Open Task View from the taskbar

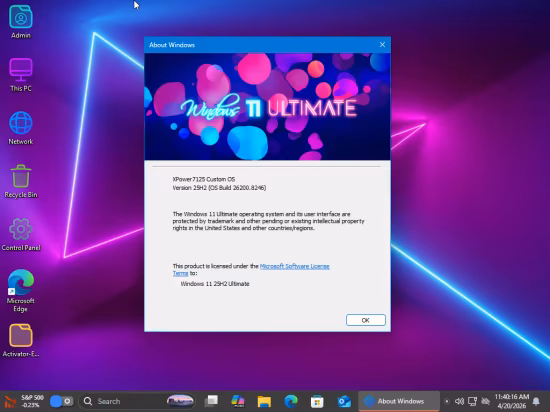[212, 401]
